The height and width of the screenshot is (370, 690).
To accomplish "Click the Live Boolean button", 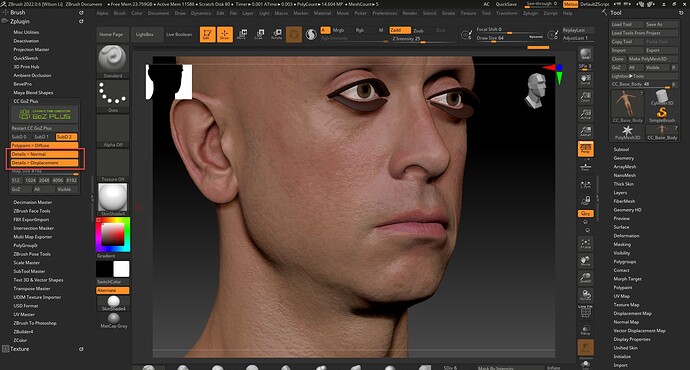I will [x=179, y=34].
